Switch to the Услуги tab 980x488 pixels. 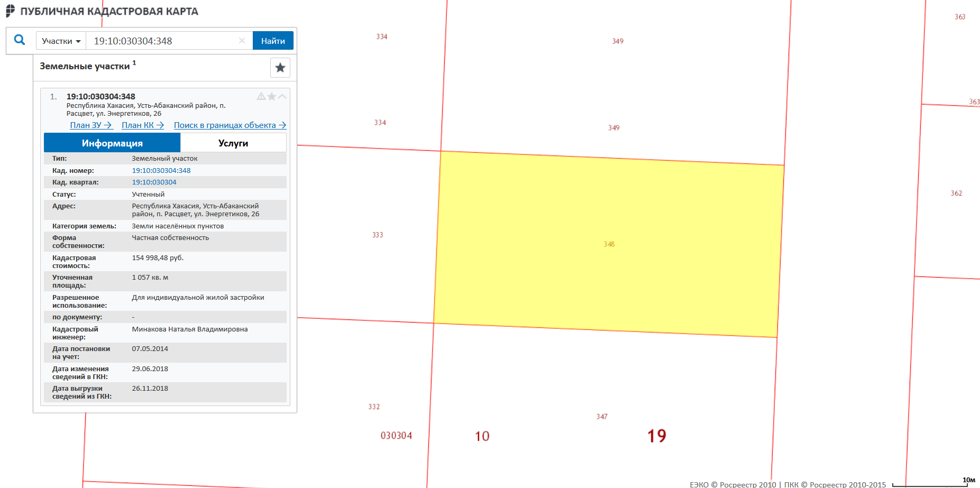tap(233, 143)
